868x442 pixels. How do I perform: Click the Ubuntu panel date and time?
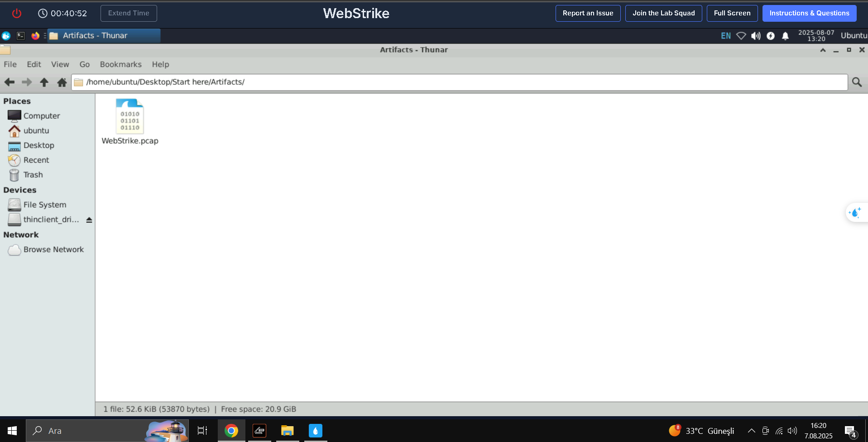pyautogui.click(x=816, y=36)
